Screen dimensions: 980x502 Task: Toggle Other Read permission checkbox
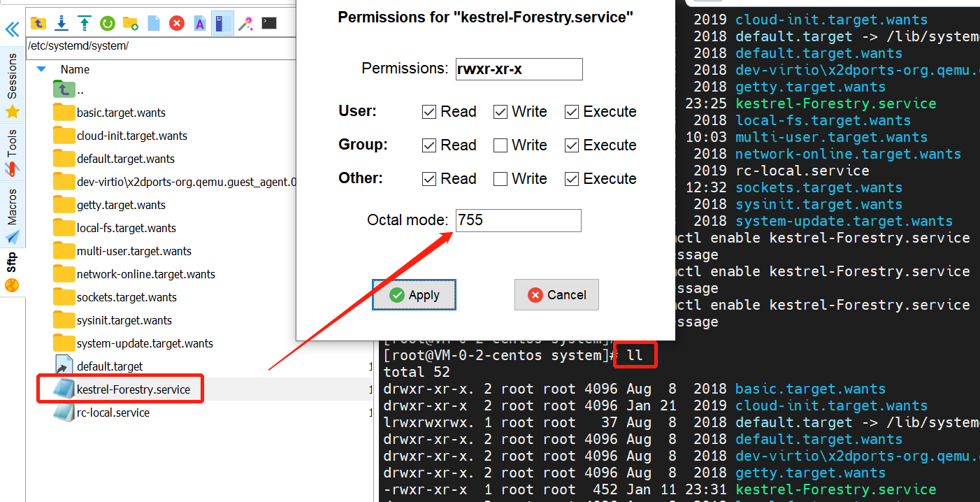429,179
